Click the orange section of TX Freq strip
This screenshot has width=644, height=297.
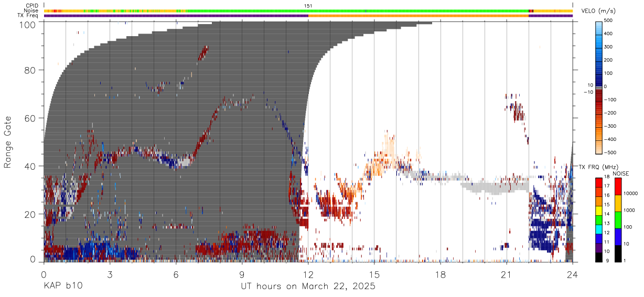coord(418,16)
